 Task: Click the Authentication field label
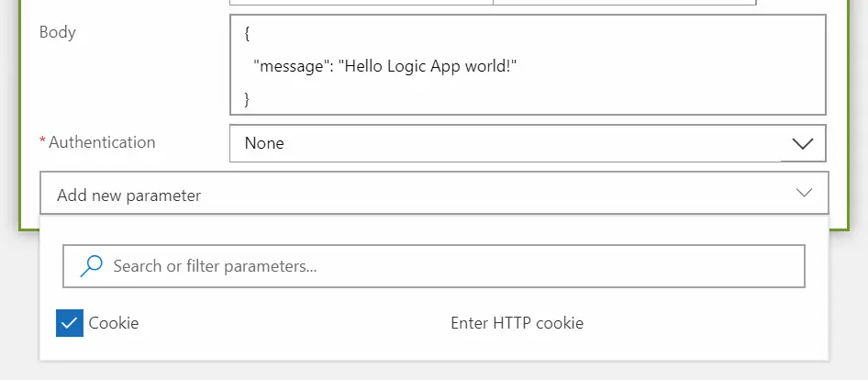(102, 142)
